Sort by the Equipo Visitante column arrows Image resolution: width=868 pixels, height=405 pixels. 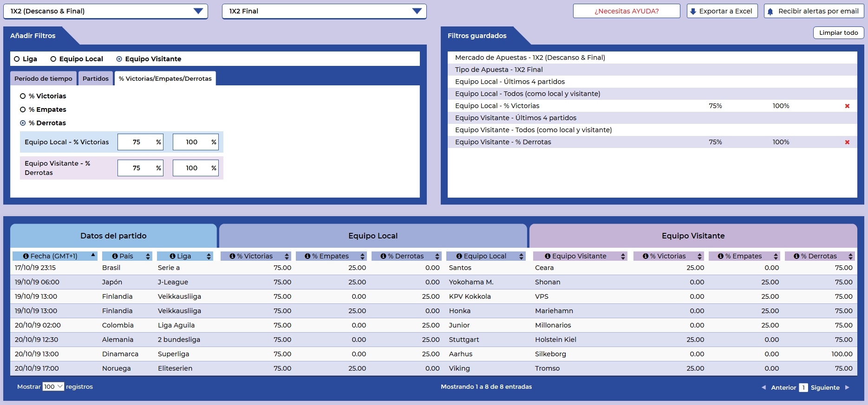click(x=623, y=256)
